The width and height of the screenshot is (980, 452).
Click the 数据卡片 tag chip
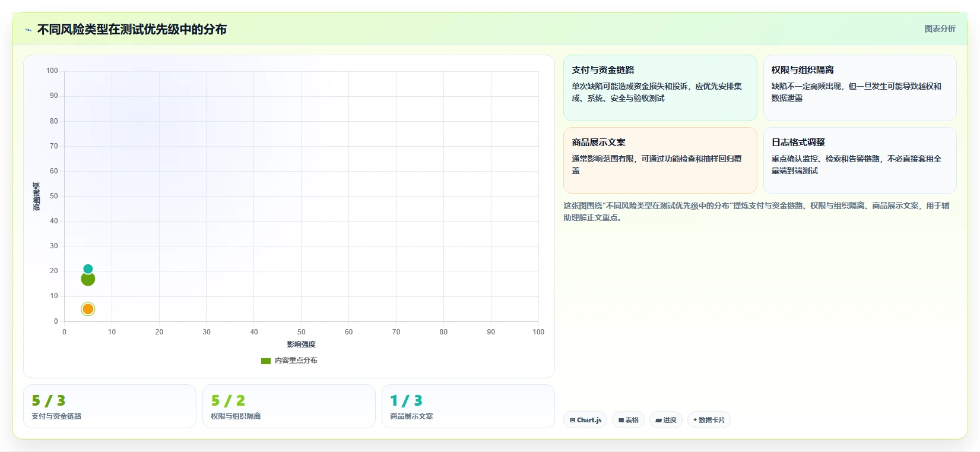click(709, 420)
